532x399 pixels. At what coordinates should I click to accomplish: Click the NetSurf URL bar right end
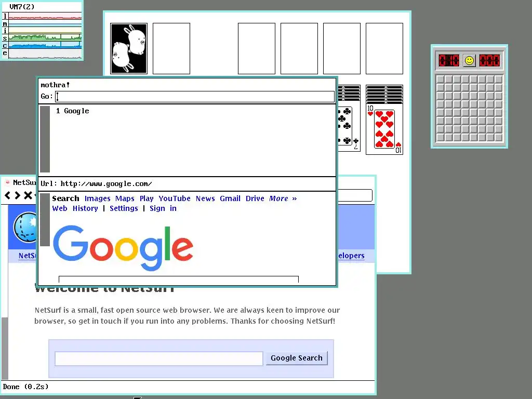point(355,195)
